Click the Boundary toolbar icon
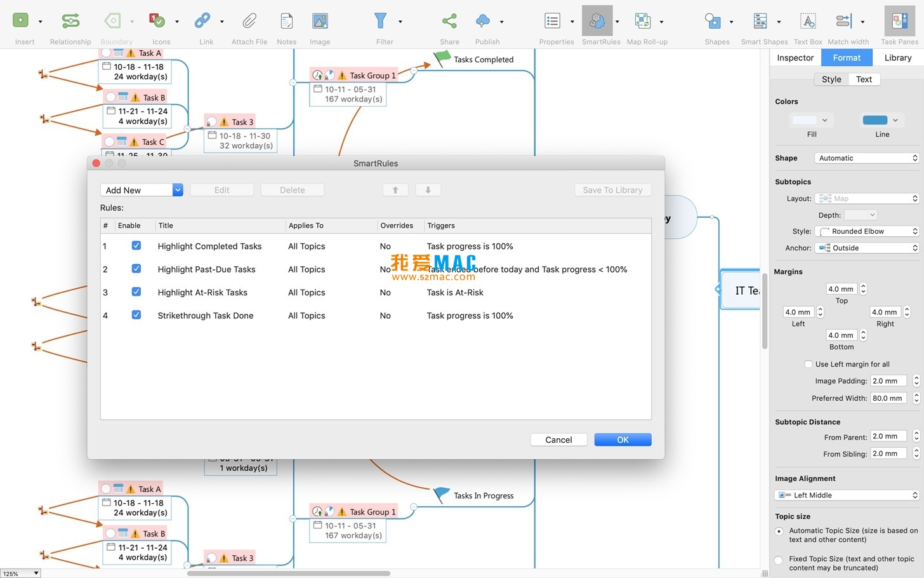924x578 pixels. (x=113, y=20)
